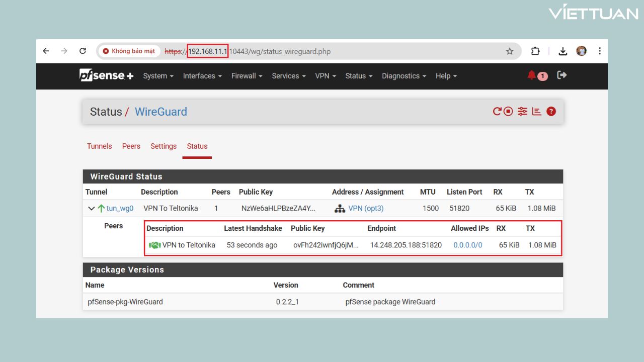644x362 pixels.
Task: Click the browser bookmark star
Action: coord(510,51)
